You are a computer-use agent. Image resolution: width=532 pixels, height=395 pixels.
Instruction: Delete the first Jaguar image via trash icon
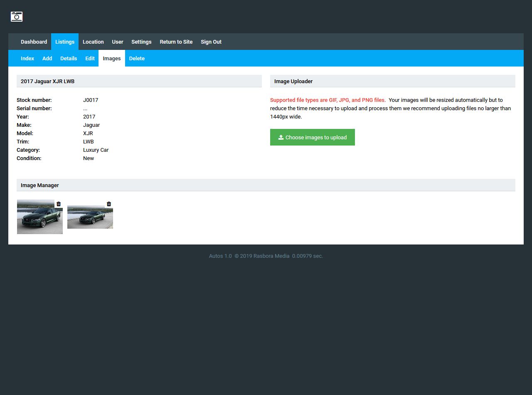[x=59, y=204]
